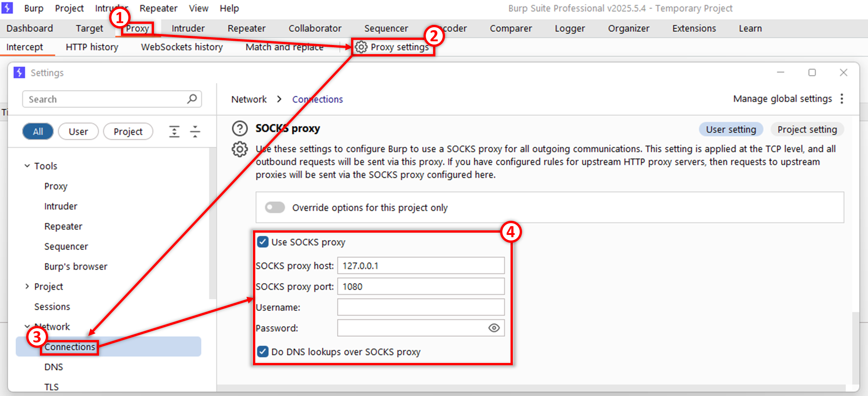The height and width of the screenshot is (396, 868).
Task: Select TLS under Network
Action: point(51,387)
